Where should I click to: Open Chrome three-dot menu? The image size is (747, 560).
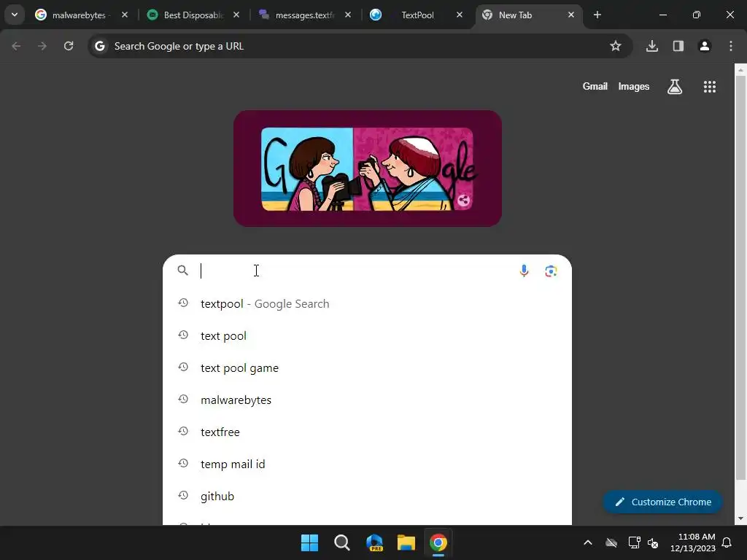(731, 46)
